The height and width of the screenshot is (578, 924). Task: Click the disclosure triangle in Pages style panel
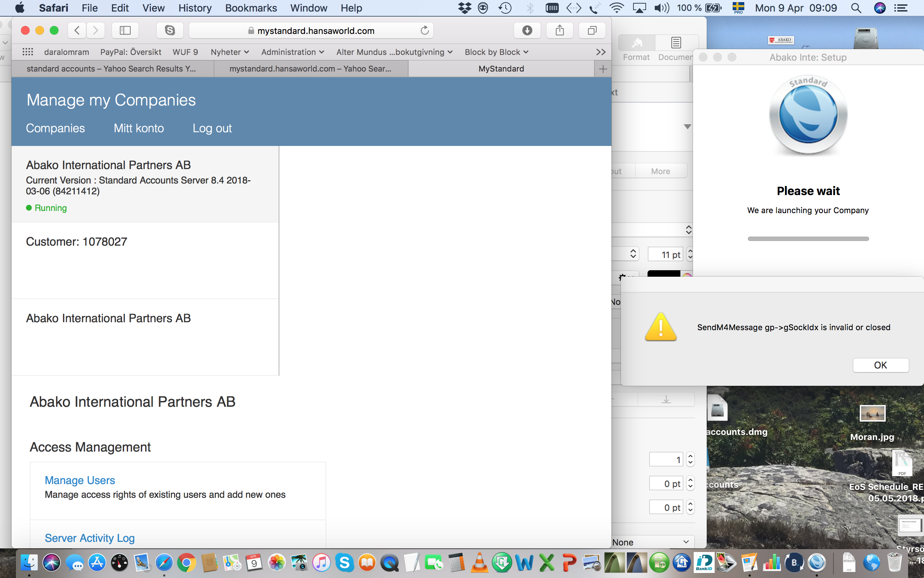(687, 126)
